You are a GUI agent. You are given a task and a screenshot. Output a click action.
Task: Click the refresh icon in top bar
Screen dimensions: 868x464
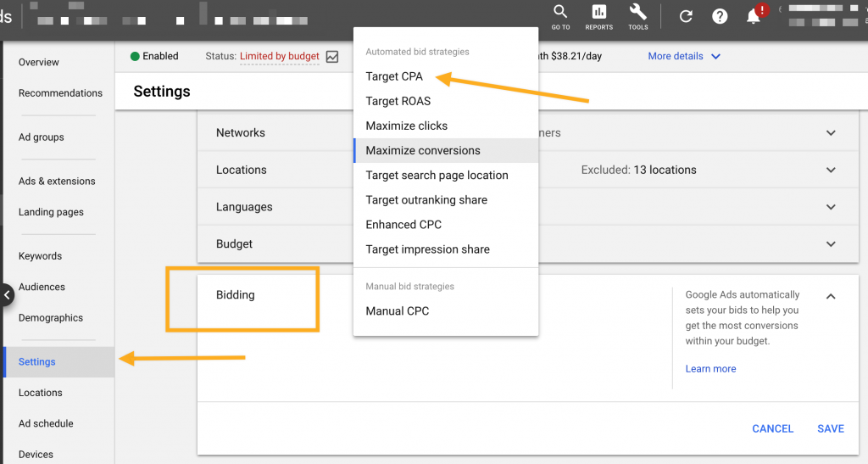click(686, 17)
